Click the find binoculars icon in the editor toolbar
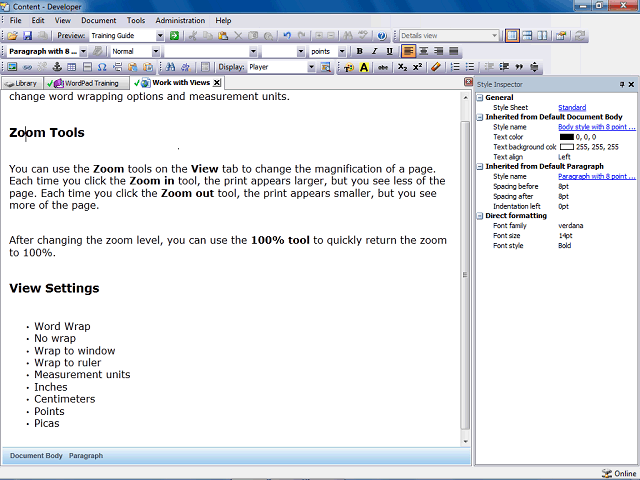 point(170,67)
